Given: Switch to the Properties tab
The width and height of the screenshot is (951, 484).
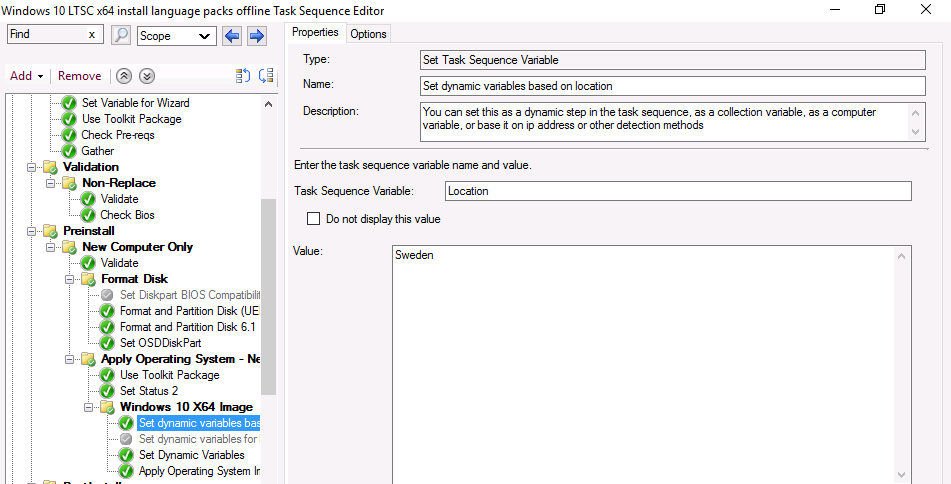Looking at the screenshot, I should pos(315,32).
